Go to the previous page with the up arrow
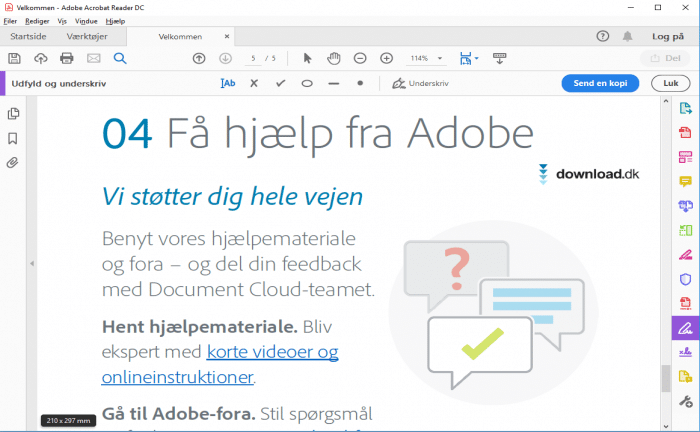Screen dimensions: 700x432 click(199, 58)
